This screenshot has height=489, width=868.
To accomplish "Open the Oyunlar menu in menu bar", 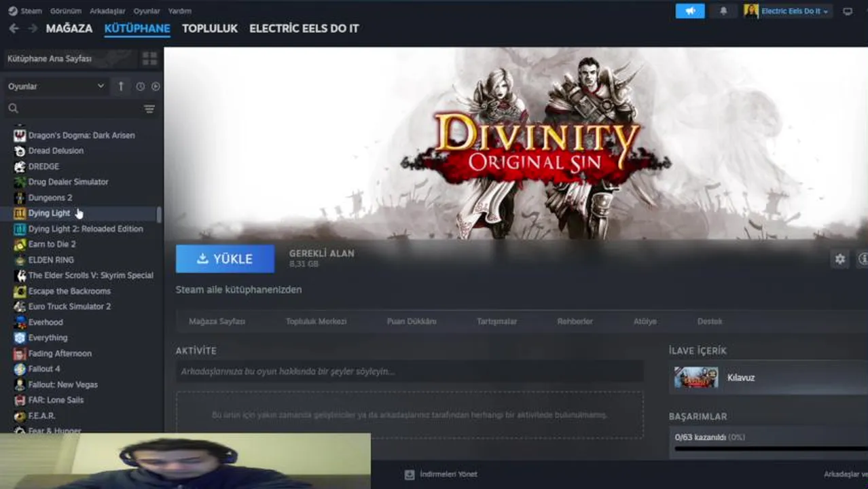I will click(x=147, y=11).
